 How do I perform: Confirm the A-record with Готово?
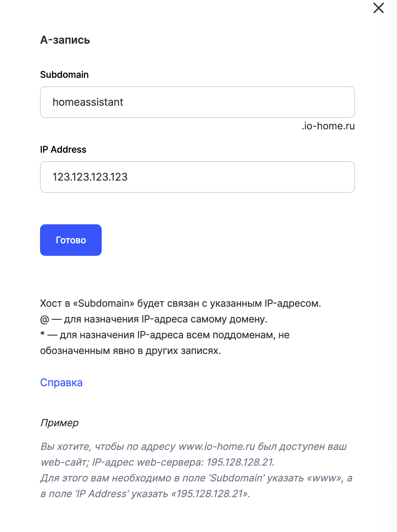[71, 240]
